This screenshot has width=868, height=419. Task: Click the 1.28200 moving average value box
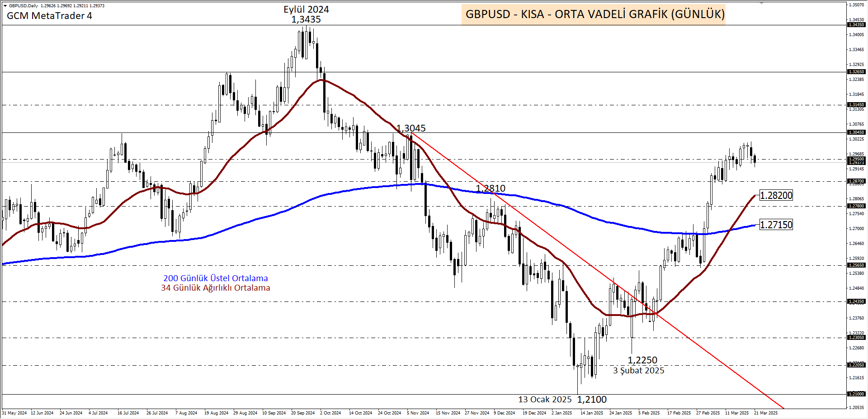776,195
